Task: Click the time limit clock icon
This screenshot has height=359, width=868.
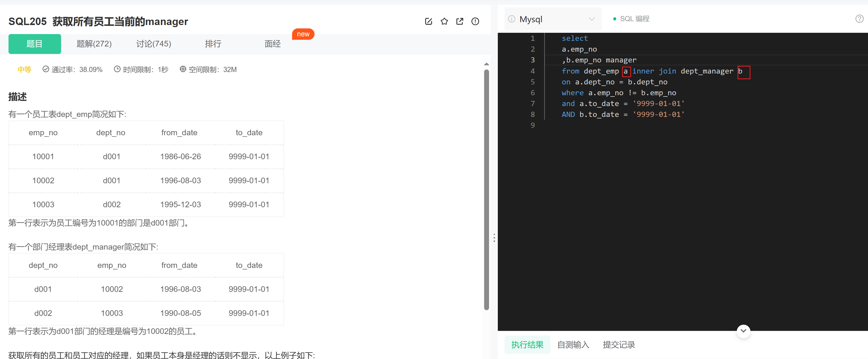Action: (117, 69)
